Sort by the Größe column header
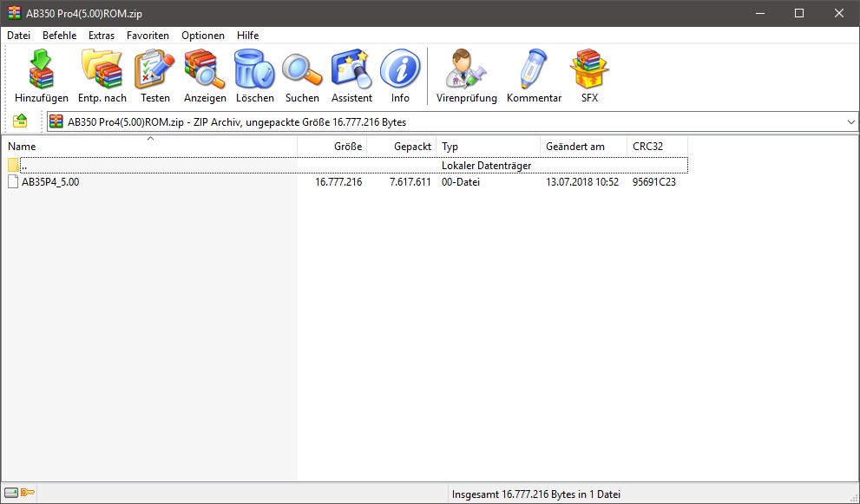 pos(332,147)
